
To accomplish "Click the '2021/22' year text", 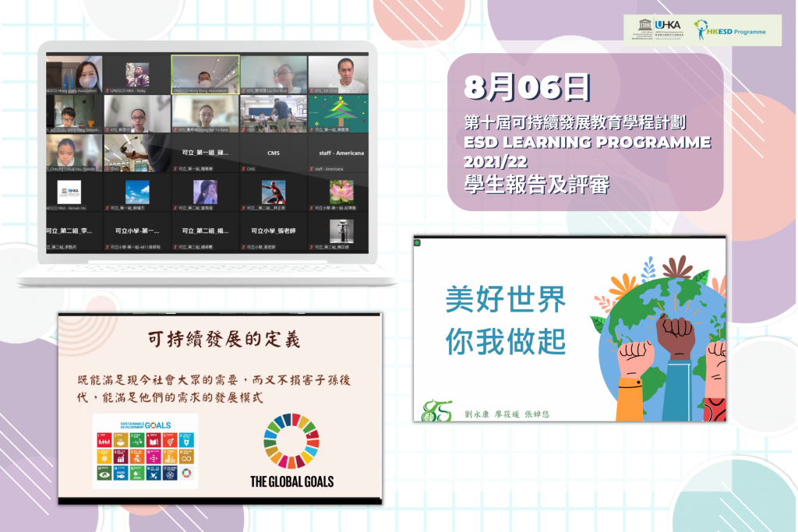I will point(495,162).
